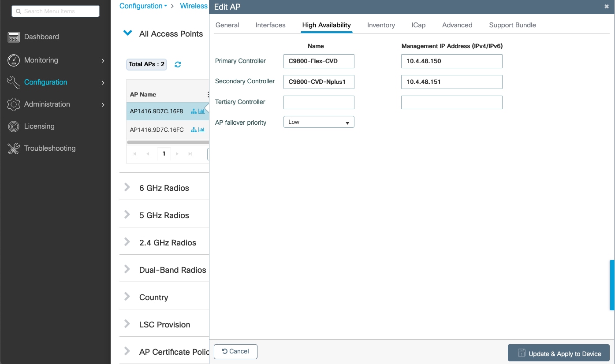Click Update & Apply to Device
Viewport: 615px width, 364px height.
559,353
